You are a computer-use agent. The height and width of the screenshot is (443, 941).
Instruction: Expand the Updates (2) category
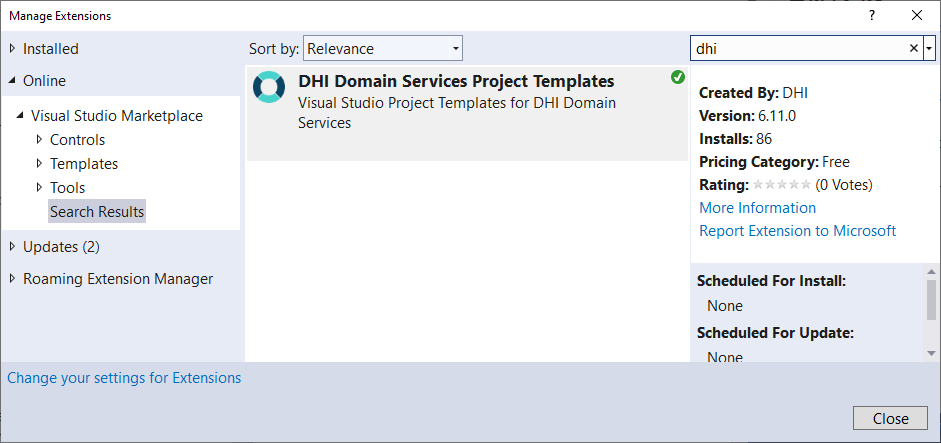coord(13,247)
